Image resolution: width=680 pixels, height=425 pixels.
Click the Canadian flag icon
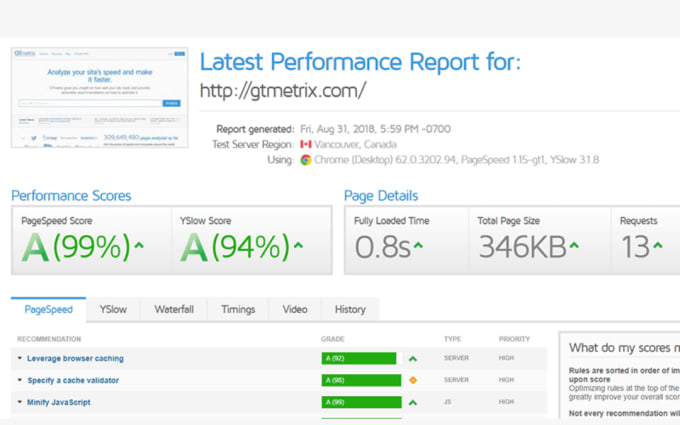click(x=306, y=144)
